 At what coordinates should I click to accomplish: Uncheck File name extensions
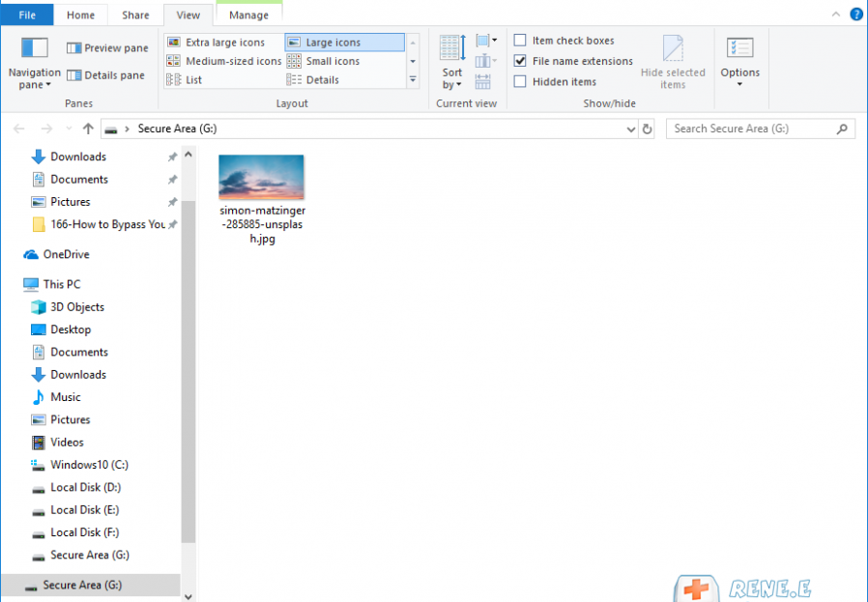point(520,61)
